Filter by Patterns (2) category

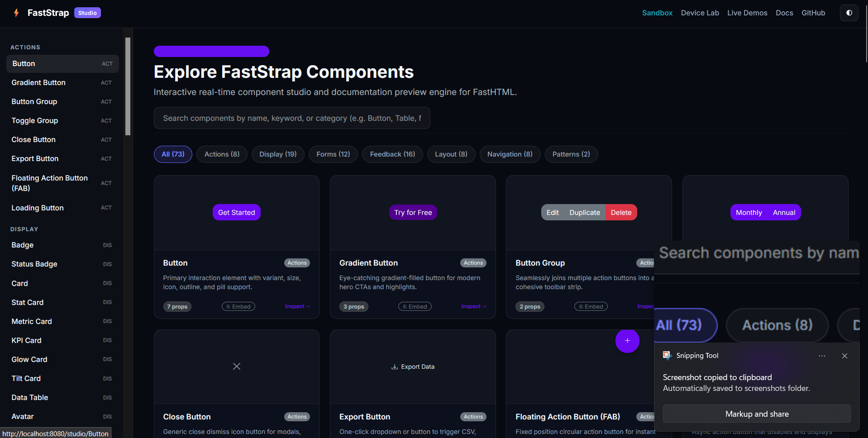tap(571, 154)
